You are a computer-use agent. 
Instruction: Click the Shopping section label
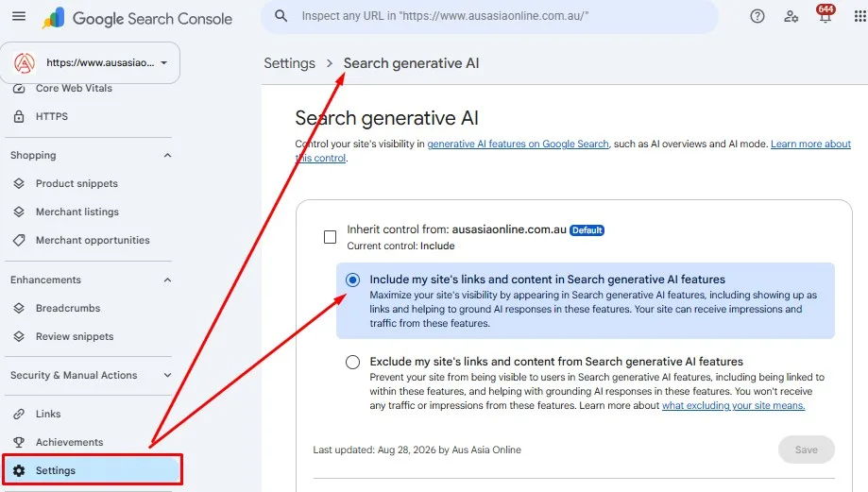[33, 156]
